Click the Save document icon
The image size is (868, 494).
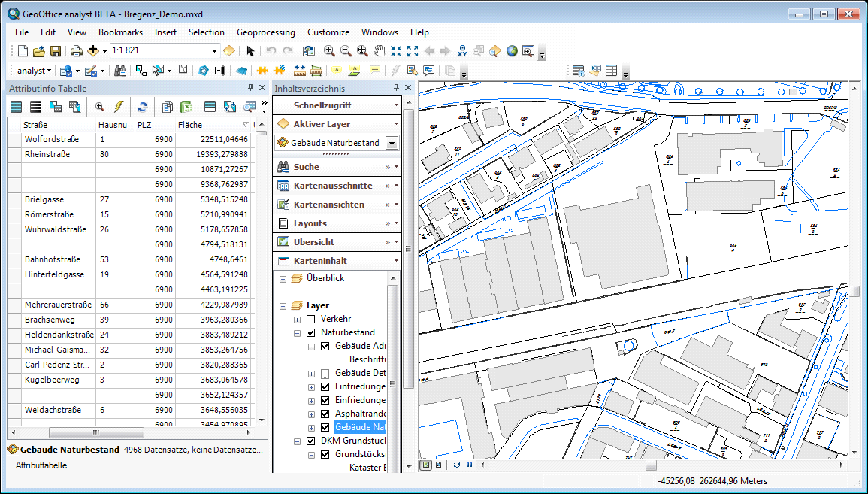(x=56, y=51)
